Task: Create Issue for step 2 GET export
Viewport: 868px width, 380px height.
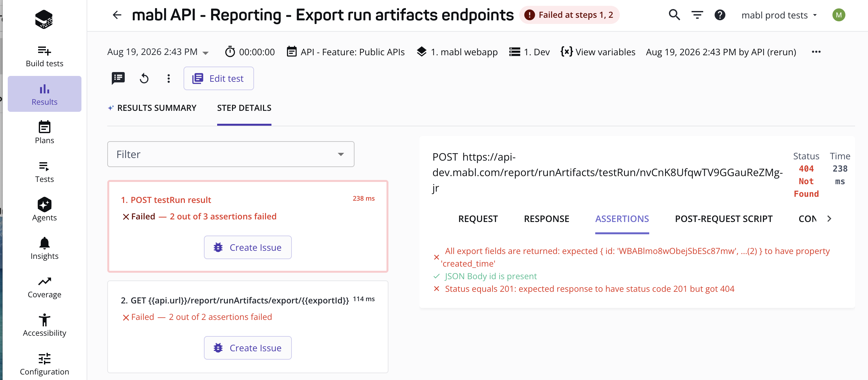Action: [248, 348]
